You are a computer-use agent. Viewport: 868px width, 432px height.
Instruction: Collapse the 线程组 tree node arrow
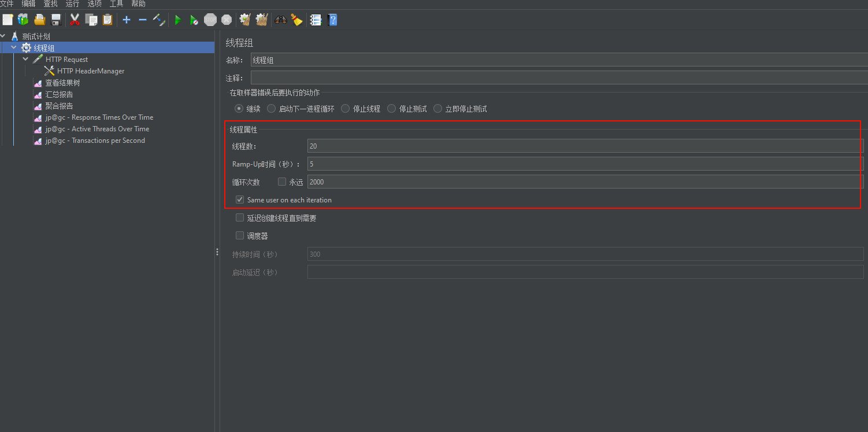(14, 47)
